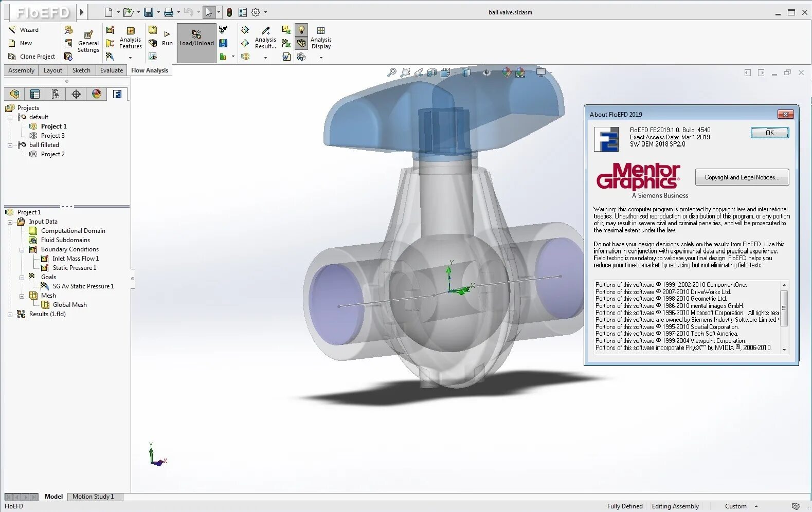Viewport: 812px width, 512px height.
Task: Close the About FloEFD 2019 dialog
Action: tap(785, 114)
